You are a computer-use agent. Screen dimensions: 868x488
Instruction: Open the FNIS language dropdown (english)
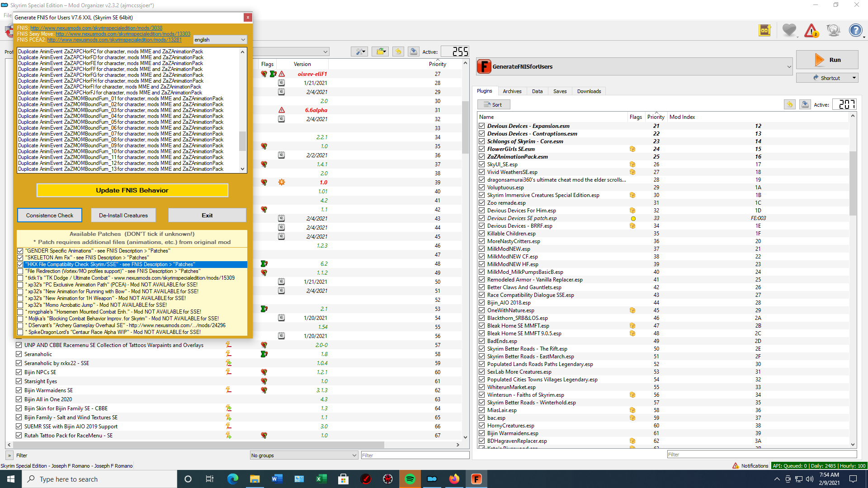[220, 40]
